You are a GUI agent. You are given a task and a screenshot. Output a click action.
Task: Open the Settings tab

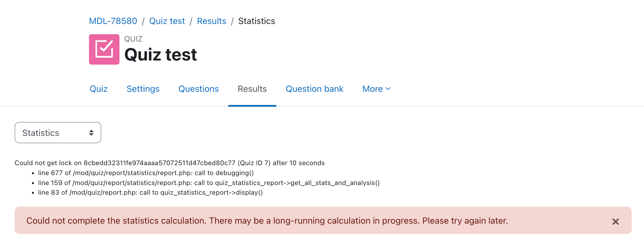143,89
